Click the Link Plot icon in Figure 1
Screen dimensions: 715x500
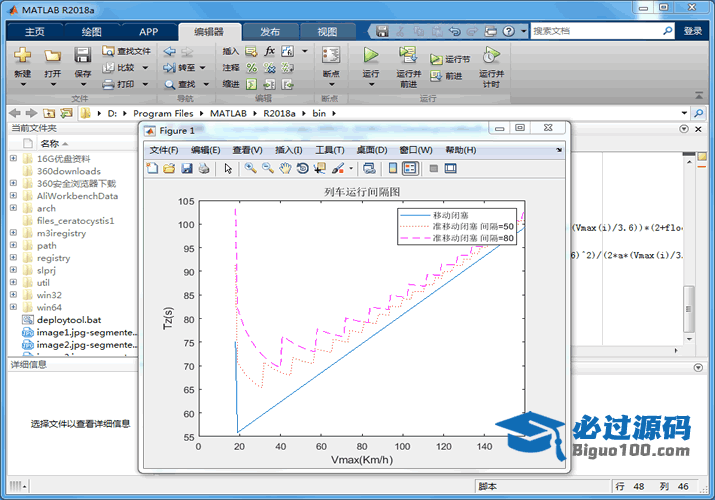[x=369, y=169]
